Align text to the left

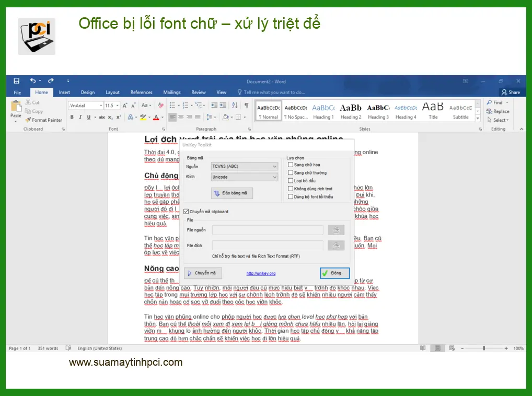(172, 117)
